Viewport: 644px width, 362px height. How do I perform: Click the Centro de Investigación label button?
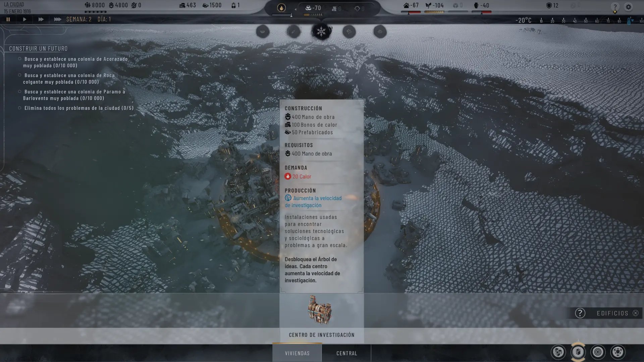pos(321,335)
